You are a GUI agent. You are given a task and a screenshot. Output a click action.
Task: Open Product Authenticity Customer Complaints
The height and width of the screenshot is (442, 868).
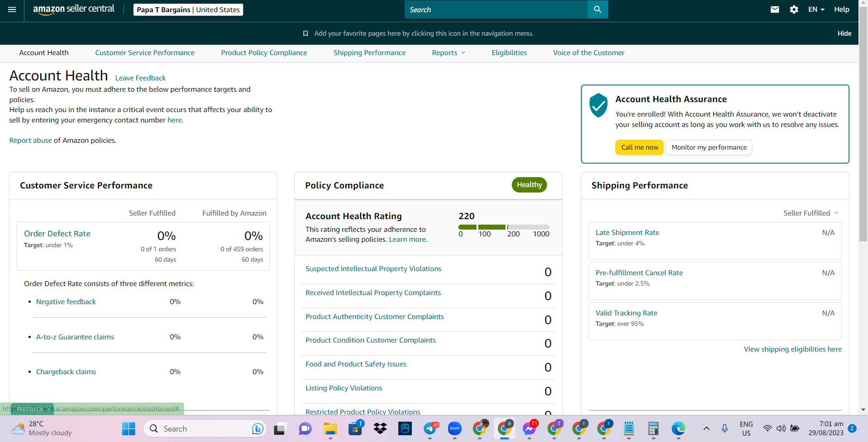(x=375, y=317)
